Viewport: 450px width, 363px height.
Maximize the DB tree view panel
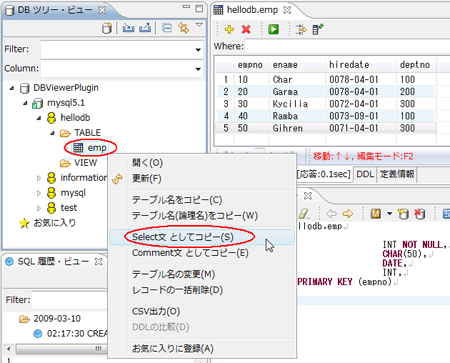(199, 9)
